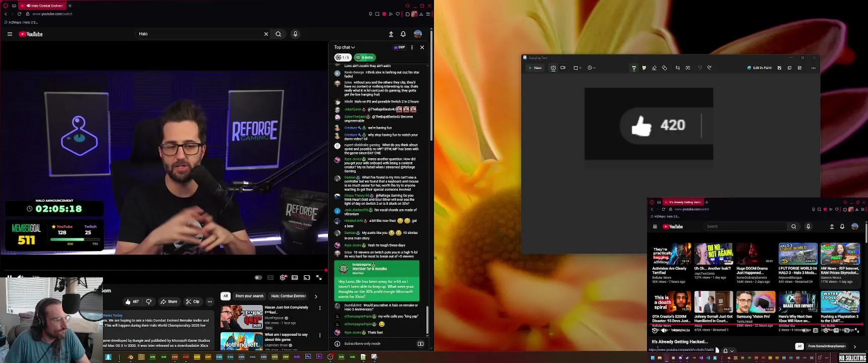Pause the left video stream
This screenshot has height=363, width=868.
9,277
